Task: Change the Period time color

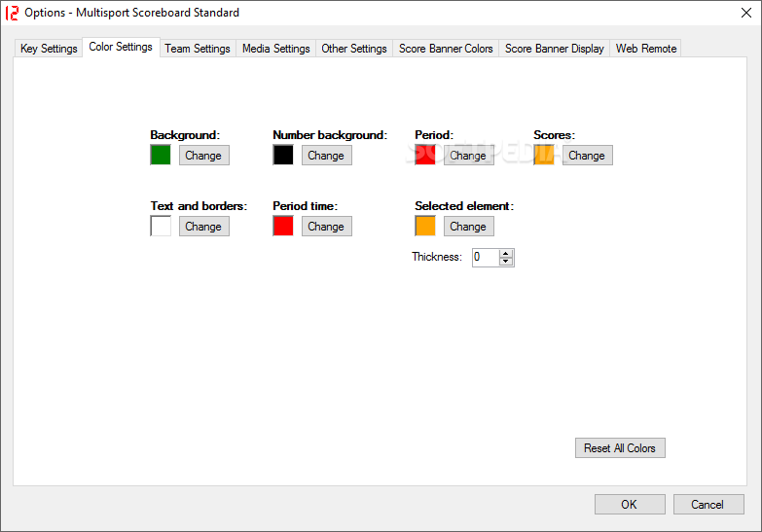Action: [327, 227]
